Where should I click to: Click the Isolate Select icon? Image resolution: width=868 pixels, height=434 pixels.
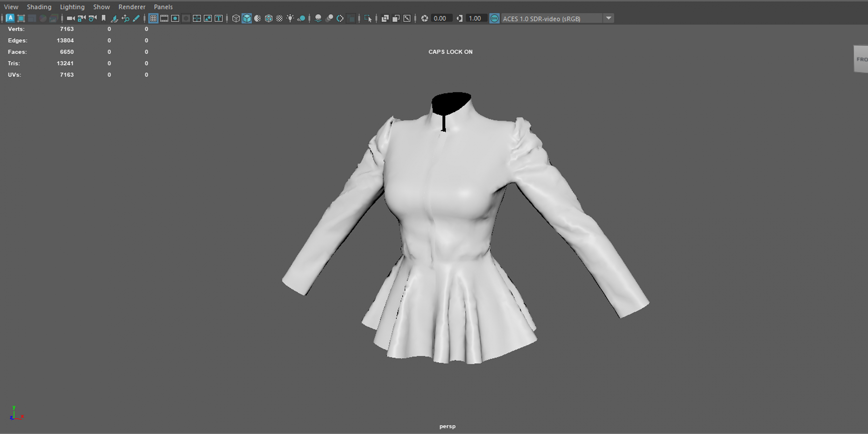368,18
